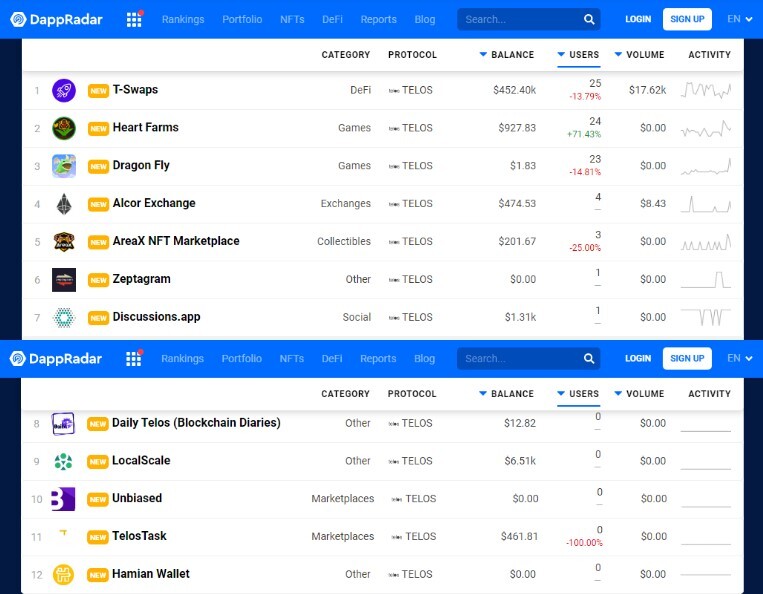Open the Rankings menu in top header
This screenshot has height=594, width=763.
point(183,19)
